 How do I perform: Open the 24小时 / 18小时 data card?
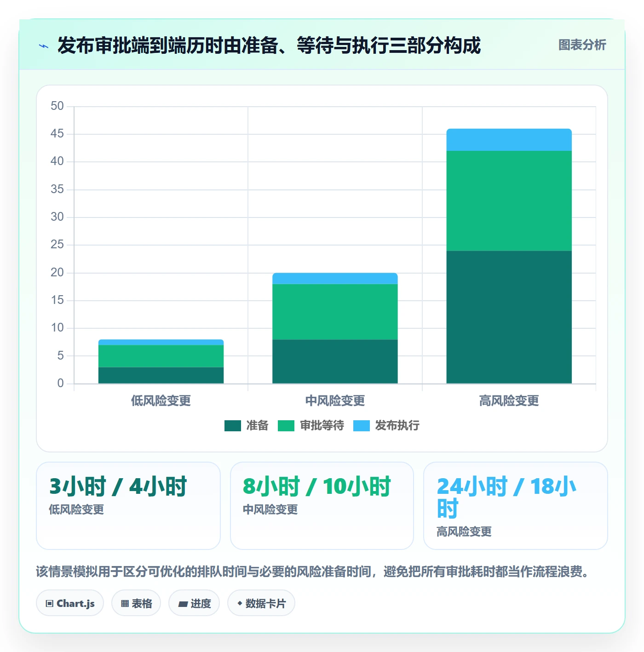click(x=516, y=506)
